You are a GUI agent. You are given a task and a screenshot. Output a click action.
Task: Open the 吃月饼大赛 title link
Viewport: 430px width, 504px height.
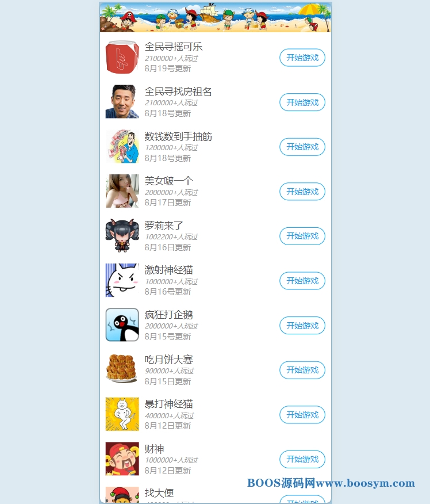point(168,360)
